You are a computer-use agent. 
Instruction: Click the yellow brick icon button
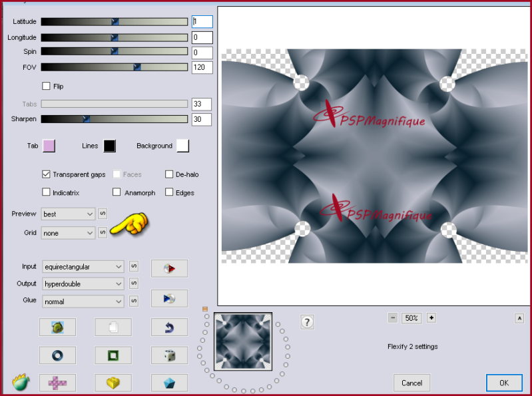point(113,383)
